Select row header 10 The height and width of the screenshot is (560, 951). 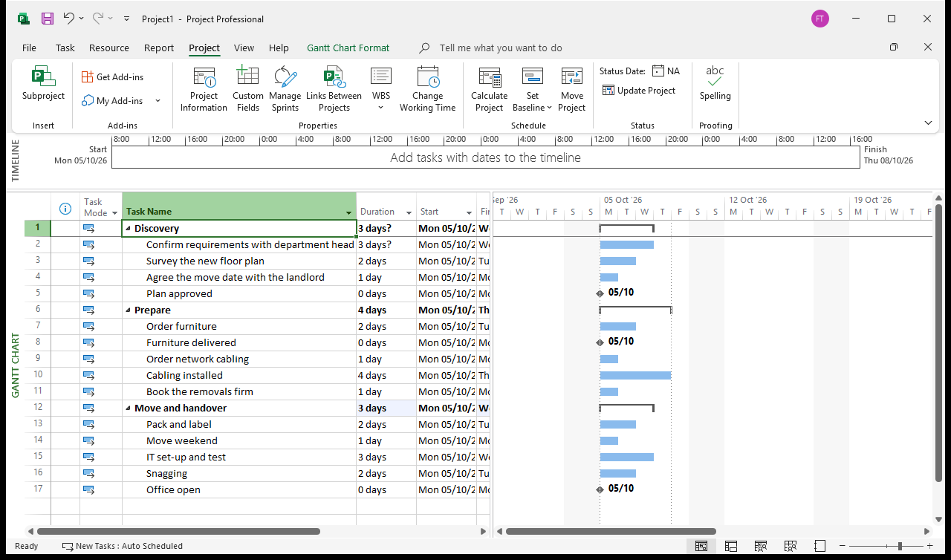[x=37, y=375]
